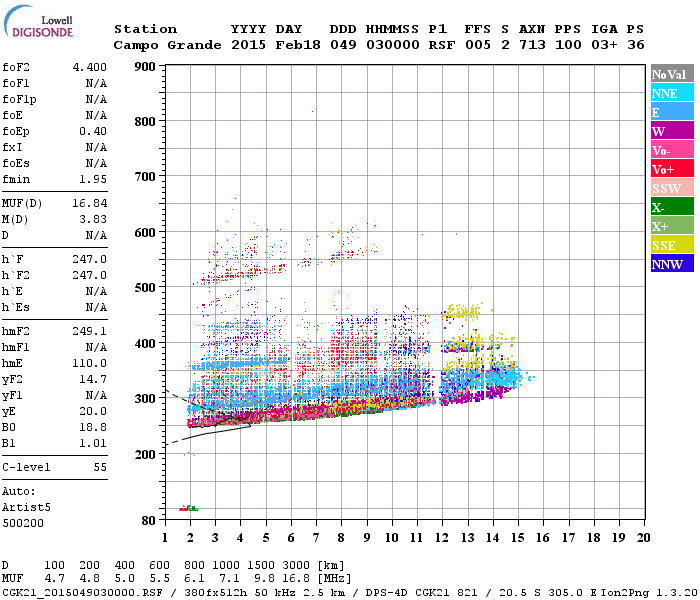The image size is (700, 600).
Task: Click the MUF(D) value 16.84
Action: click(90, 204)
